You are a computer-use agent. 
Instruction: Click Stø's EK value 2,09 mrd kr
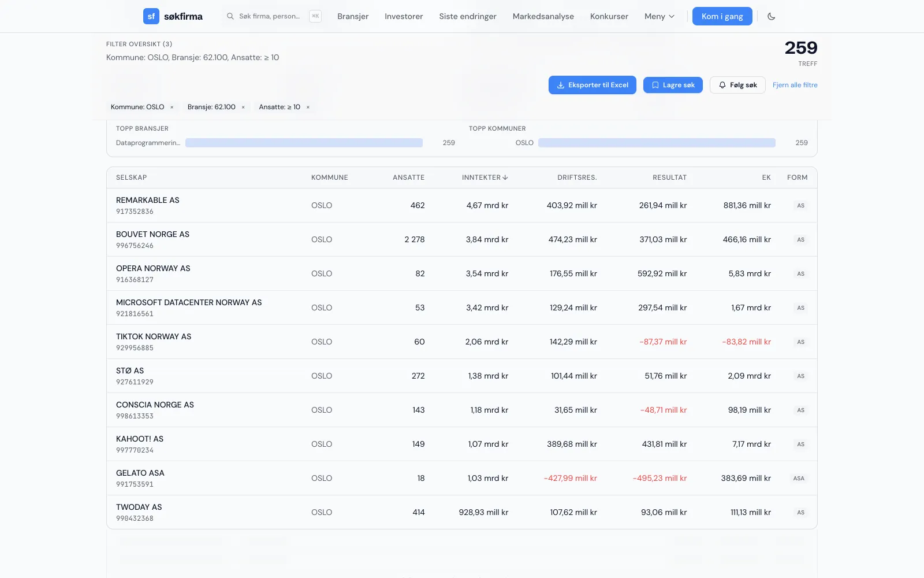[750, 376]
